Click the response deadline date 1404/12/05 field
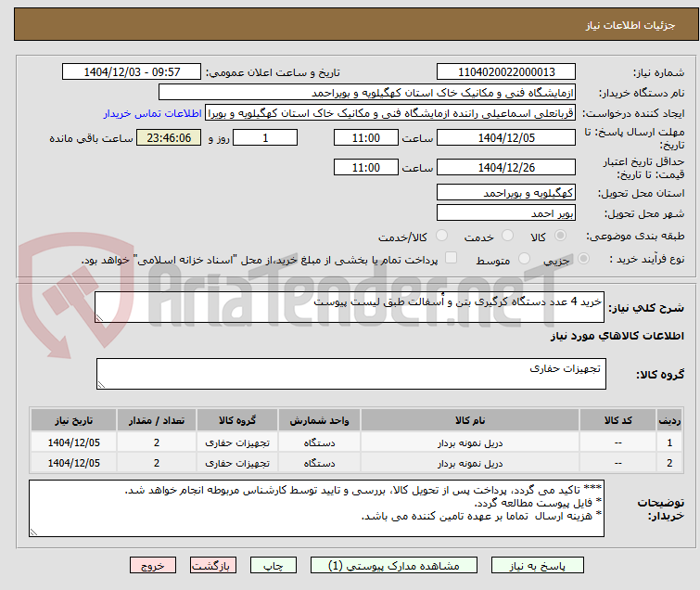The width and height of the screenshot is (700, 590). 506,137
